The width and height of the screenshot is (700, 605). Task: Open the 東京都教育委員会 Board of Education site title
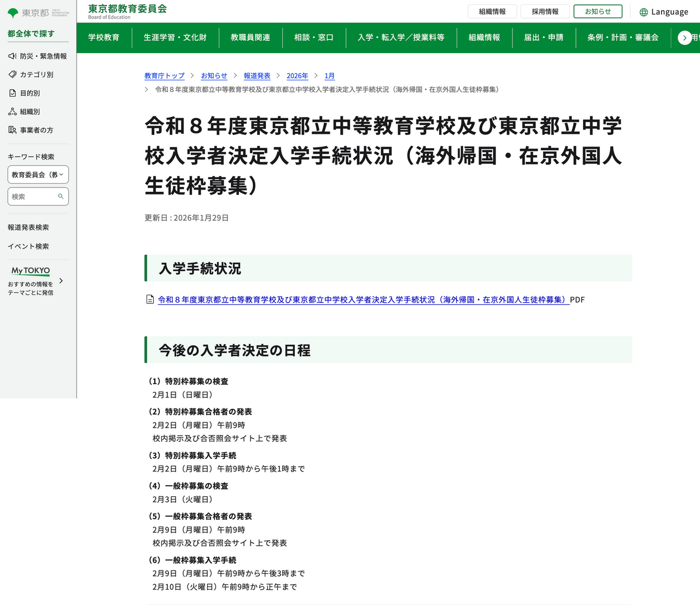[x=127, y=11]
